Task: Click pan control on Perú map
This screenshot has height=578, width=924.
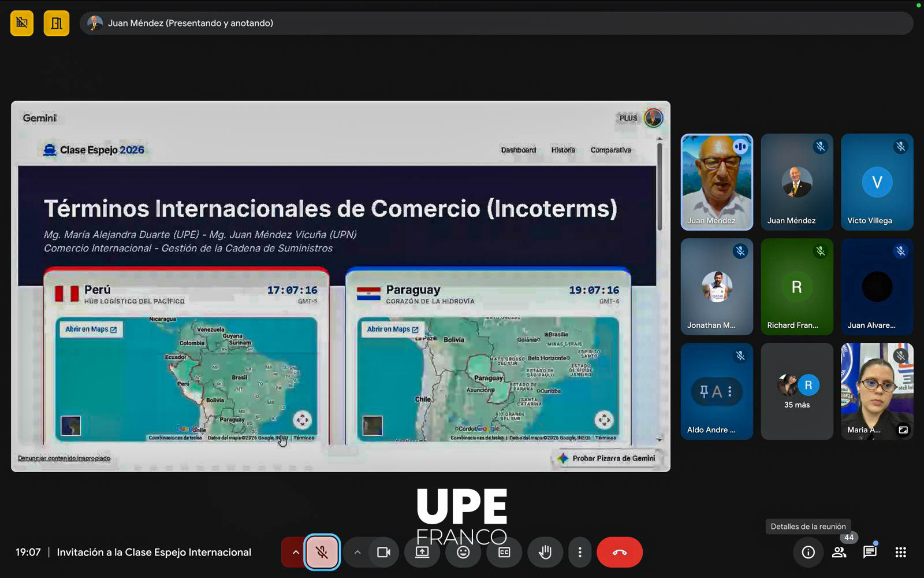Action: (302, 420)
